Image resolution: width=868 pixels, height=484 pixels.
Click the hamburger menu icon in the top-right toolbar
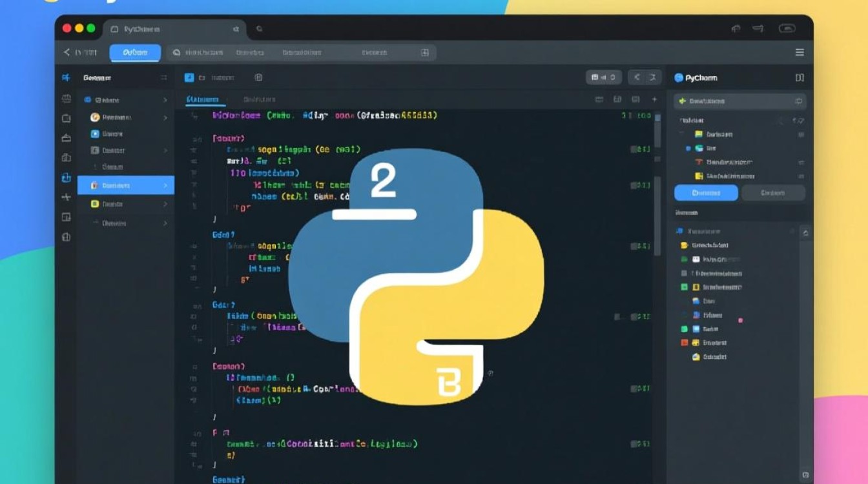point(799,52)
